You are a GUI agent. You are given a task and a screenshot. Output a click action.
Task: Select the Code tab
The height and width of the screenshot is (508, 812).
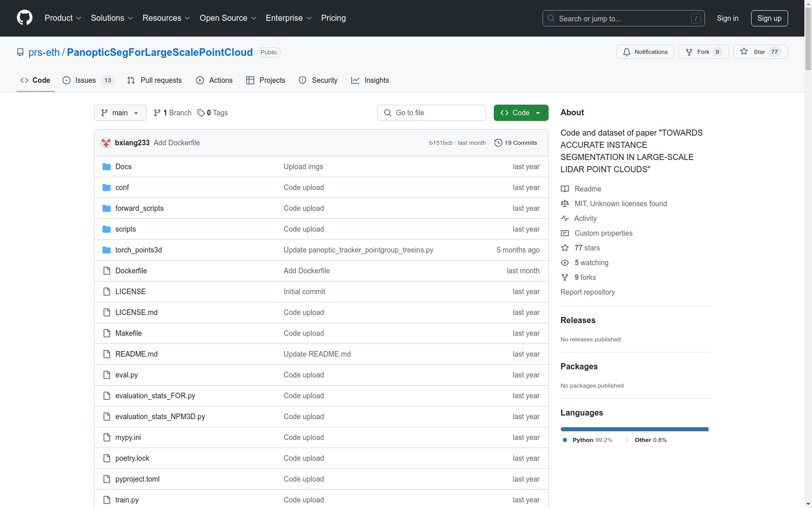coord(36,80)
